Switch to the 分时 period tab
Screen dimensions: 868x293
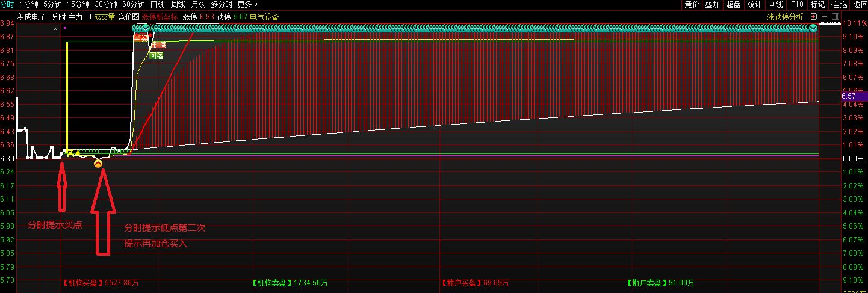[7, 4]
